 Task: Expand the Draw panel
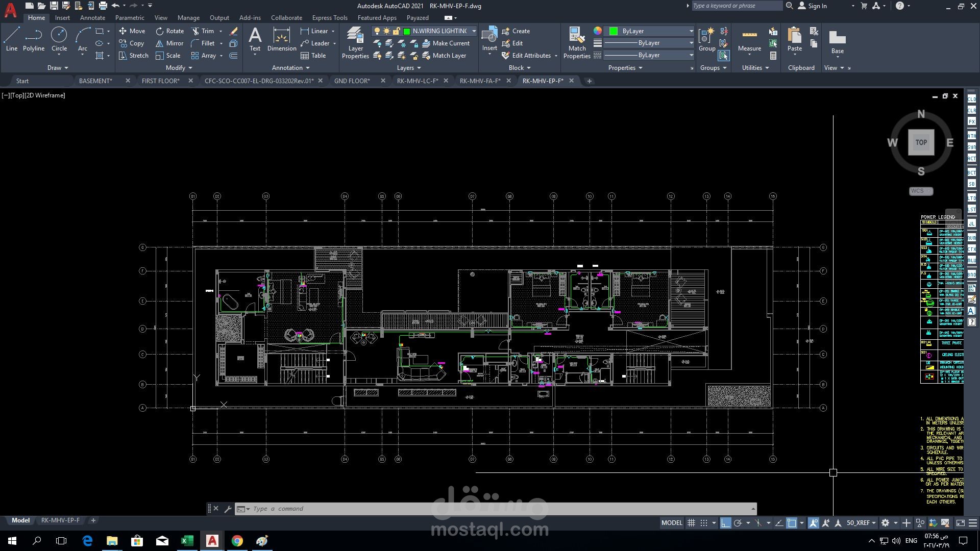click(x=58, y=68)
